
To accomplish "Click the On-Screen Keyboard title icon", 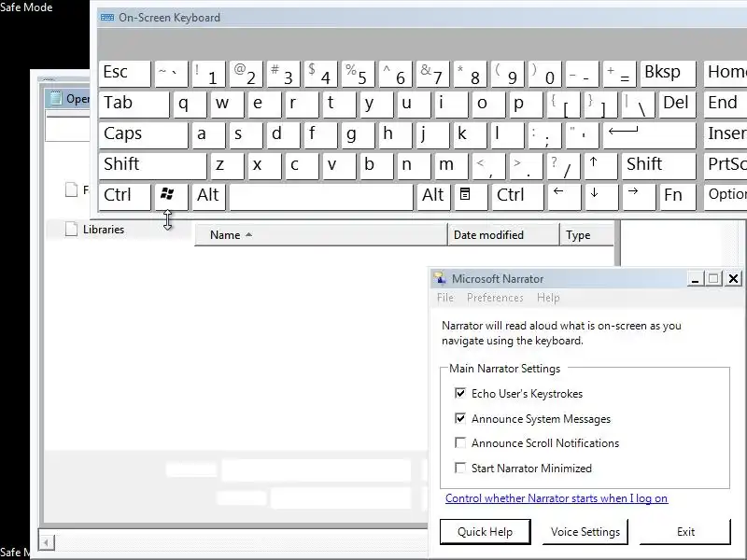I will point(107,18).
